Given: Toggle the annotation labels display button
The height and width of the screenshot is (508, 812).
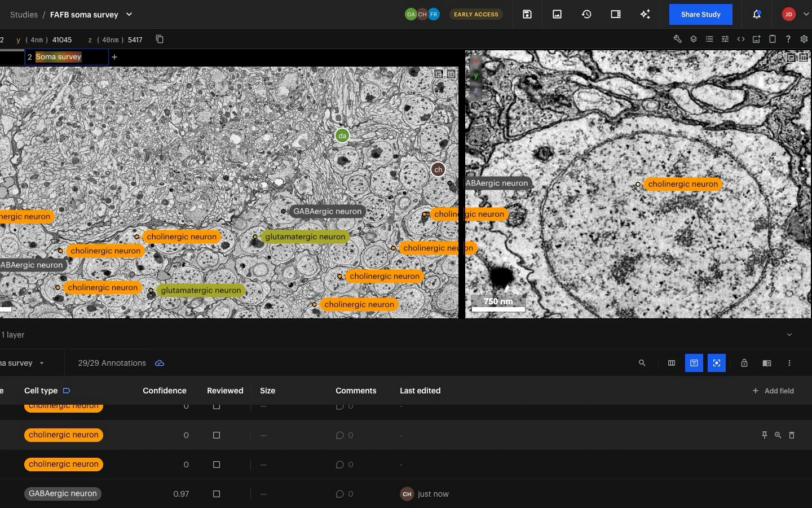Looking at the screenshot, I should [x=694, y=363].
